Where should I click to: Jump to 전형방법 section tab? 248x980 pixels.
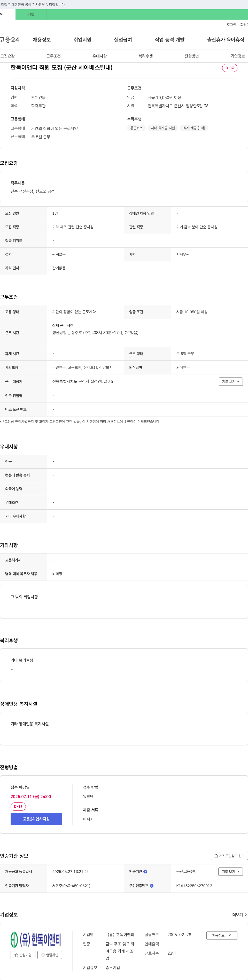(192, 56)
